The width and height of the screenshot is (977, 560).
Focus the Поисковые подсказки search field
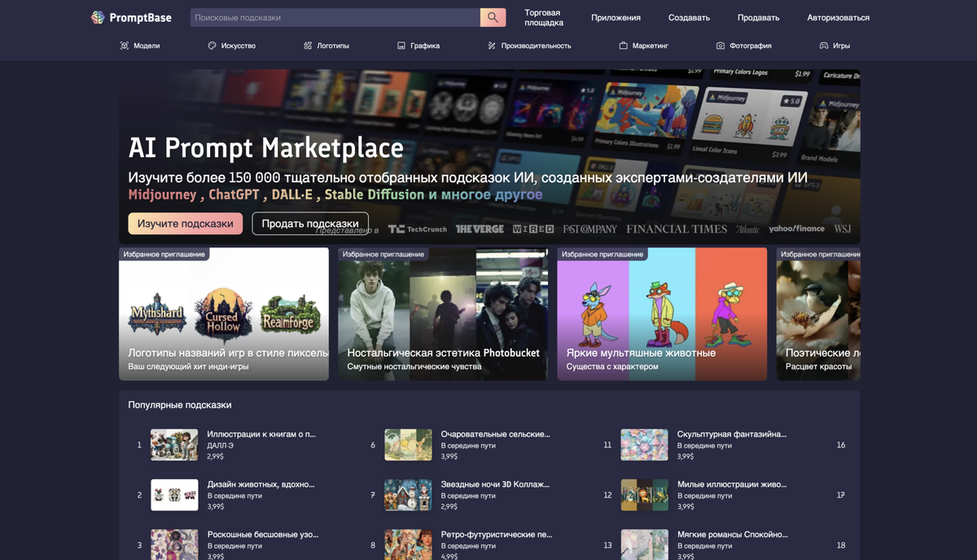coord(335,17)
